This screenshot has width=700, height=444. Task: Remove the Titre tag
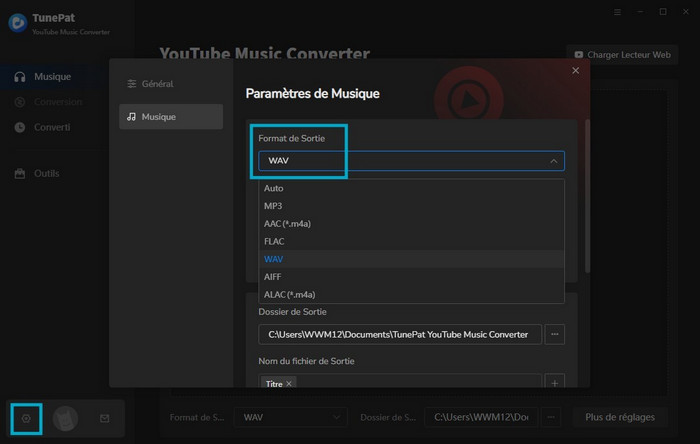[x=289, y=384]
